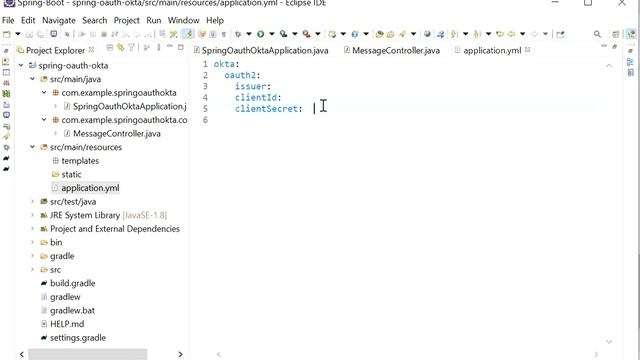
Task: Click the New Java Package icon
Action: click(x=332, y=34)
